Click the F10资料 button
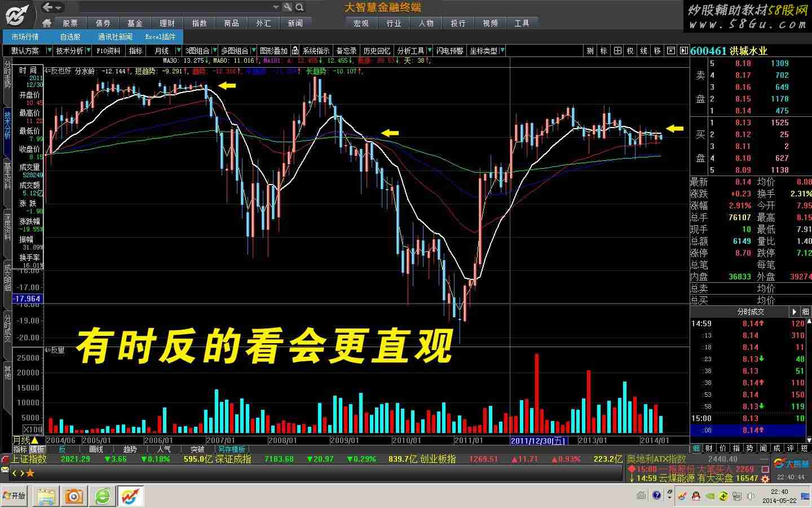 pyautogui.click(x=109, y=51)
